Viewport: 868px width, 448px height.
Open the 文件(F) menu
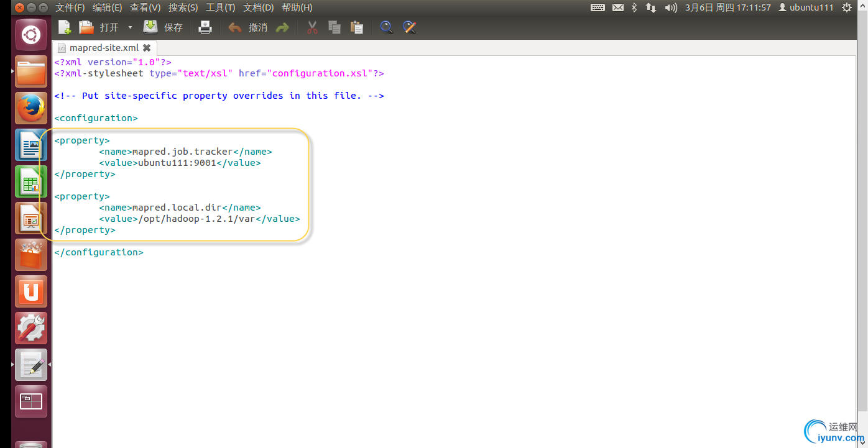[70, 7]
